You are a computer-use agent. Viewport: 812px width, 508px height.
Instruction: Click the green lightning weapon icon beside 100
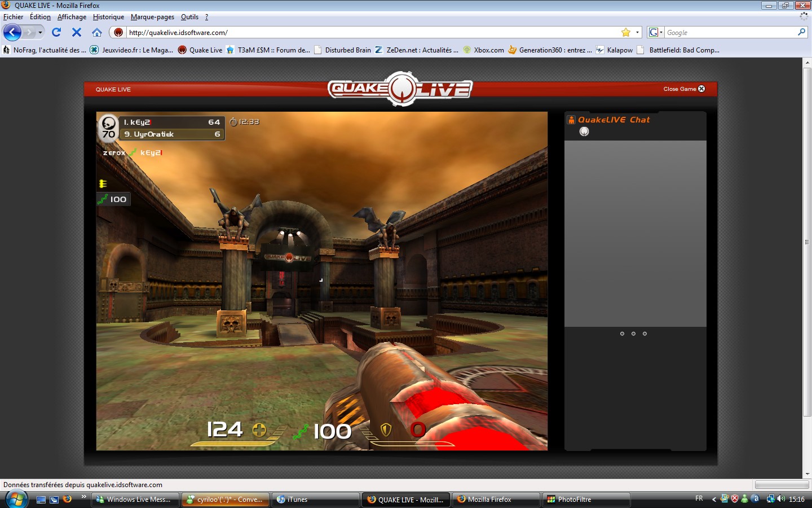click(301, 432)
